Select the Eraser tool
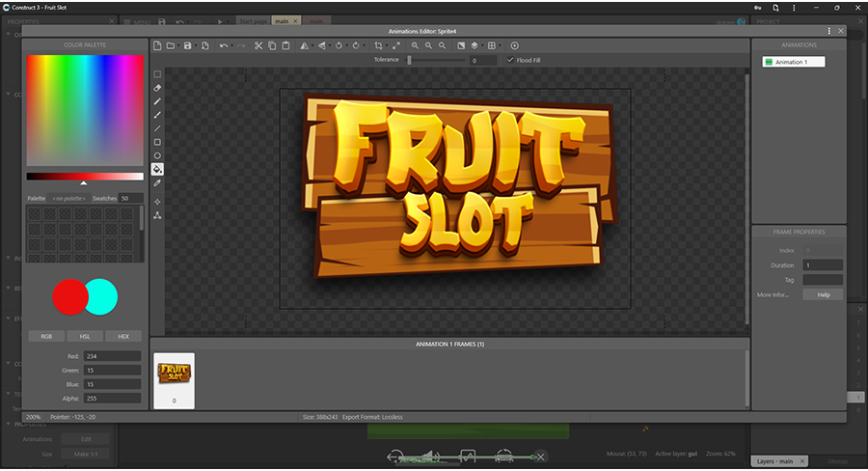The height and width of the screenshot is (471, 868). coord(157,88)
